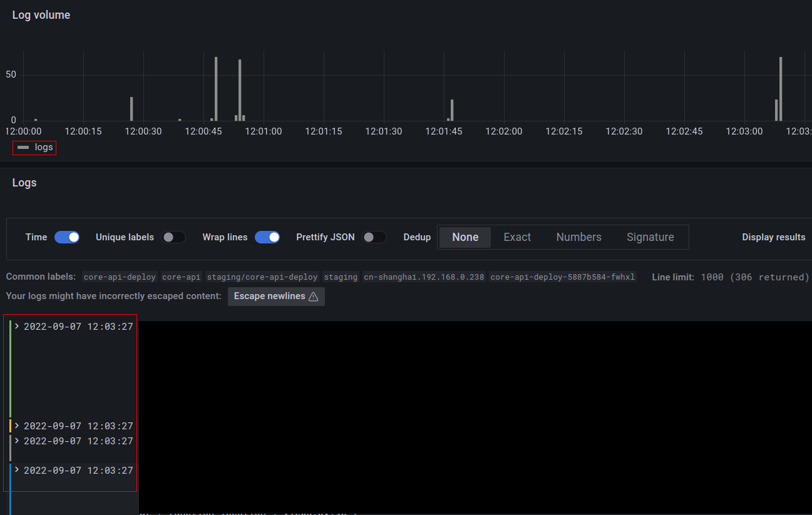The height and width of the screenshot is (515, 812).
Task: Select Exact dedup mode
Action: click(x=516, y=237)
